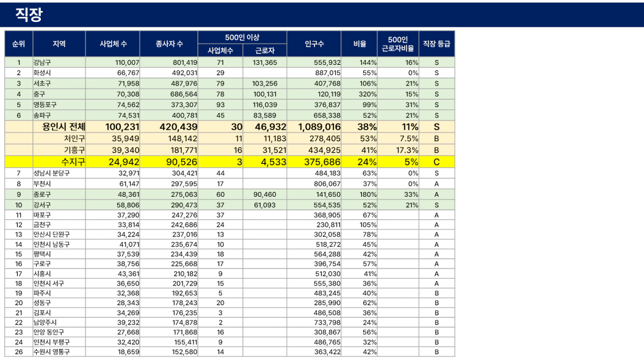This screenshot has height=360, width=644.
Task: Select the 500인 근로자비율 header
Action: [x=398, y=44]
